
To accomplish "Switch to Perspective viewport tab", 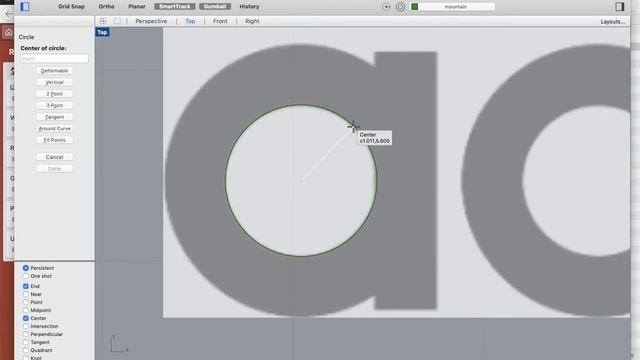I will [151, 21].
